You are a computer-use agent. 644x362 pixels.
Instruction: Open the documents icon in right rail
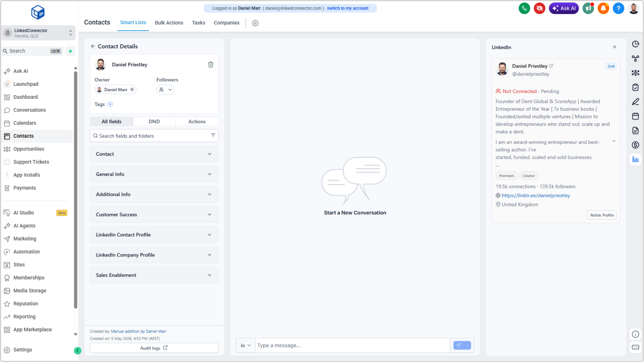635,131
